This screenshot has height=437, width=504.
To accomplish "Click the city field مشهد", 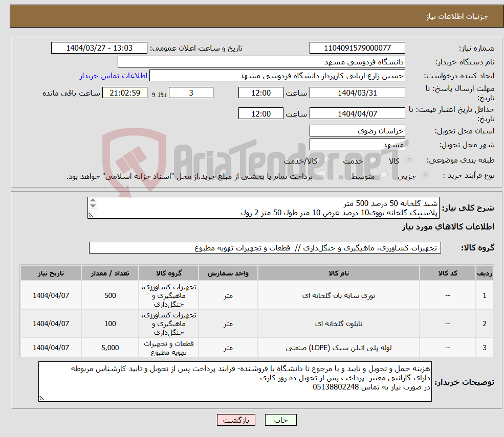I will 357,145.
